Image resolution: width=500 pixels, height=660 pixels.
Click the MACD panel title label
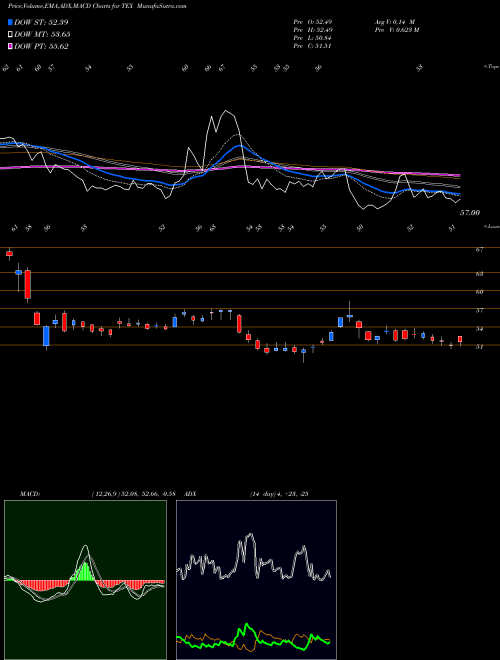[x=29, y=494]
